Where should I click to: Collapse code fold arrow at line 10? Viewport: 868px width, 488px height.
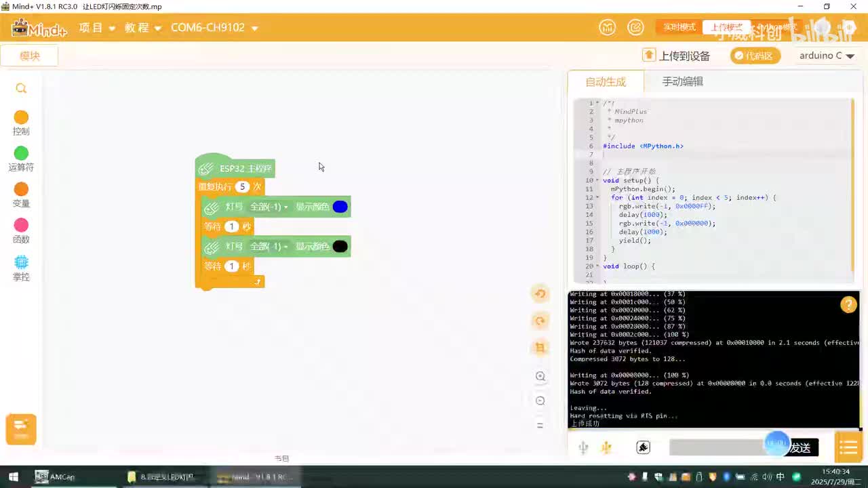click(597, 180)
